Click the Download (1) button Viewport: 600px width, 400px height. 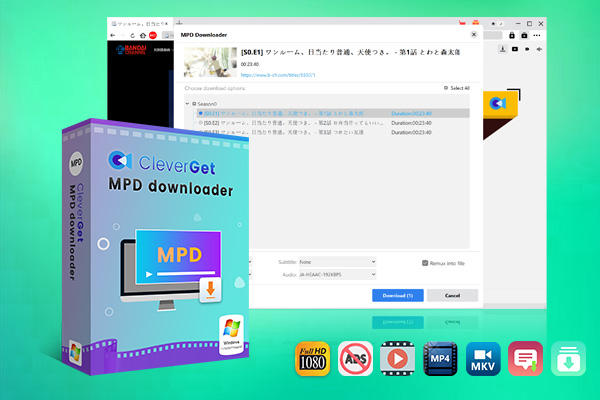pos(398,295)
